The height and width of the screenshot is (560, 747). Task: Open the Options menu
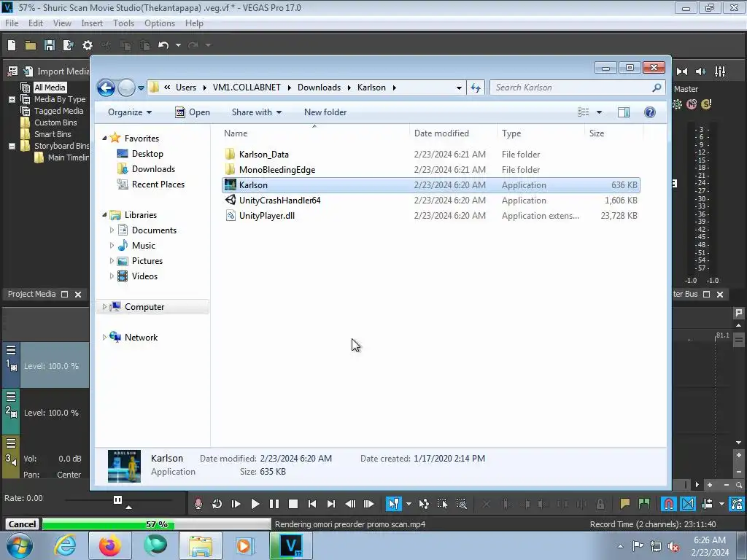click(x=160, y=23)
